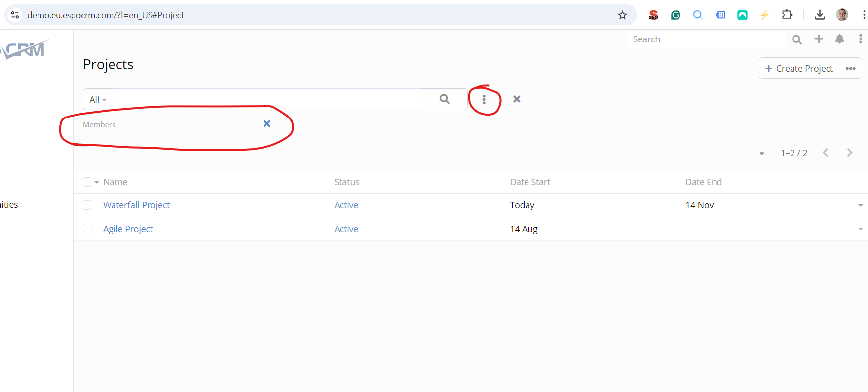Click the global search magnifier icon
The image size is (868, 392).
[796, 39]
